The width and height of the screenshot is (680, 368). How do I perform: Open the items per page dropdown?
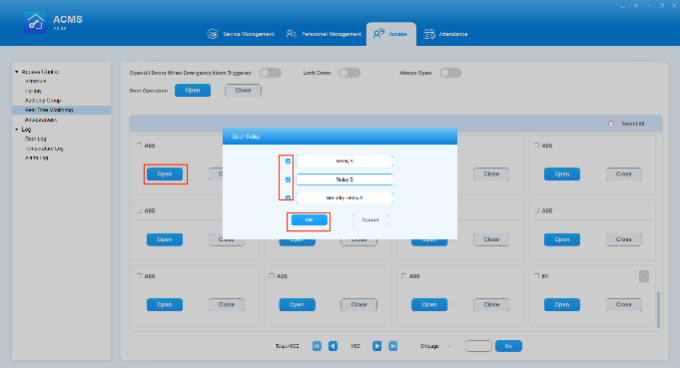click(449, 346)
